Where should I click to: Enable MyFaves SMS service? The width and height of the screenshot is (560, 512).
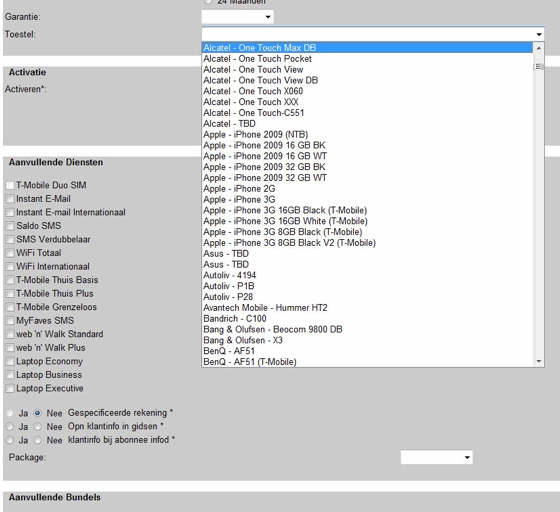point(10,321)
